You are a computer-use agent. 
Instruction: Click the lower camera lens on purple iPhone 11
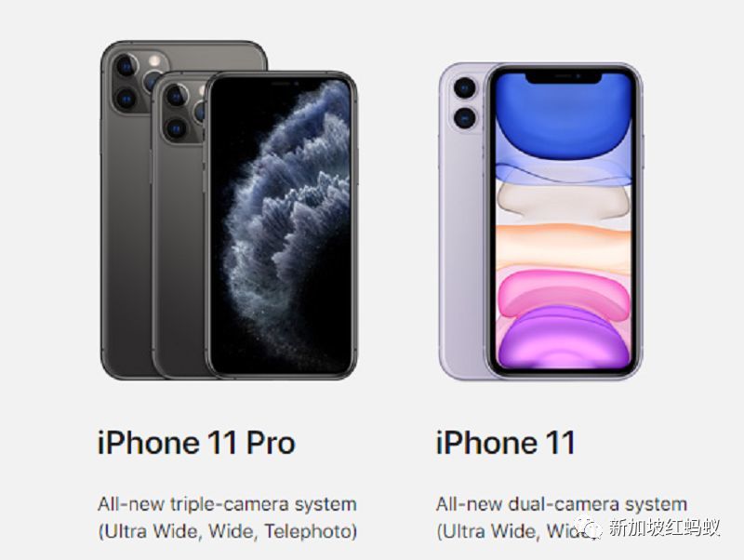coord(464,117)
